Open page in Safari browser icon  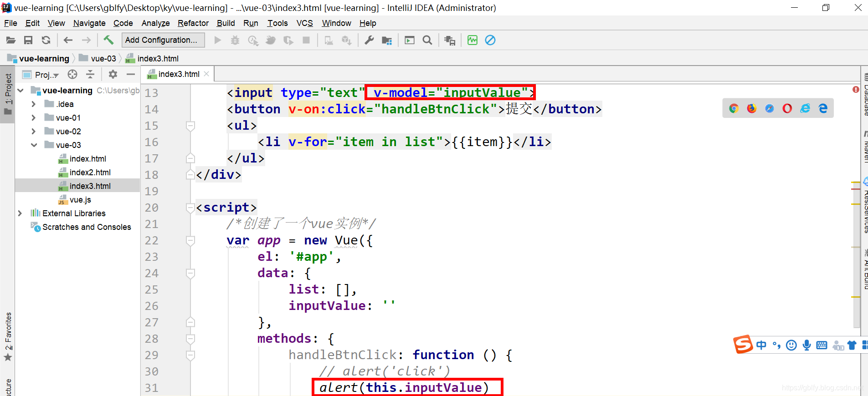coord(770,108)
